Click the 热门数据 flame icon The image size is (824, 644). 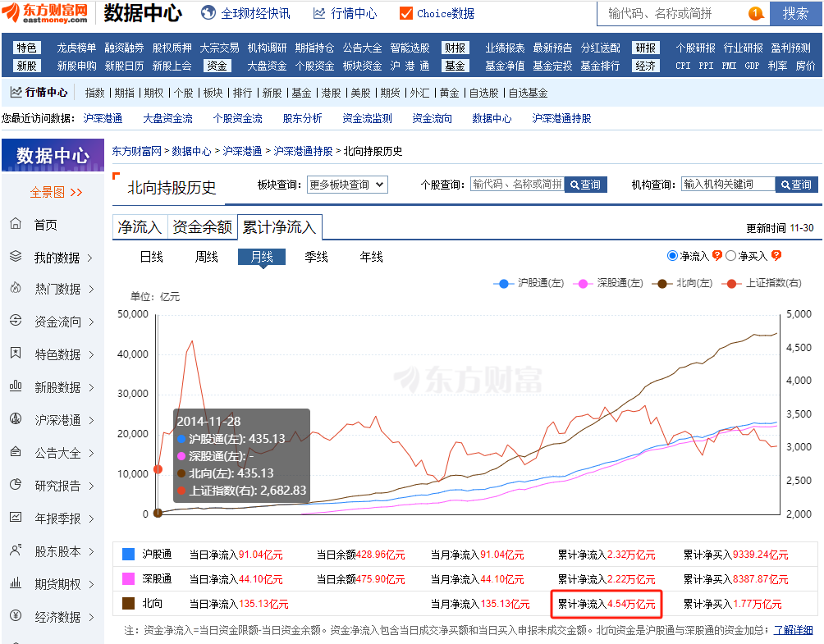point(16,289)
